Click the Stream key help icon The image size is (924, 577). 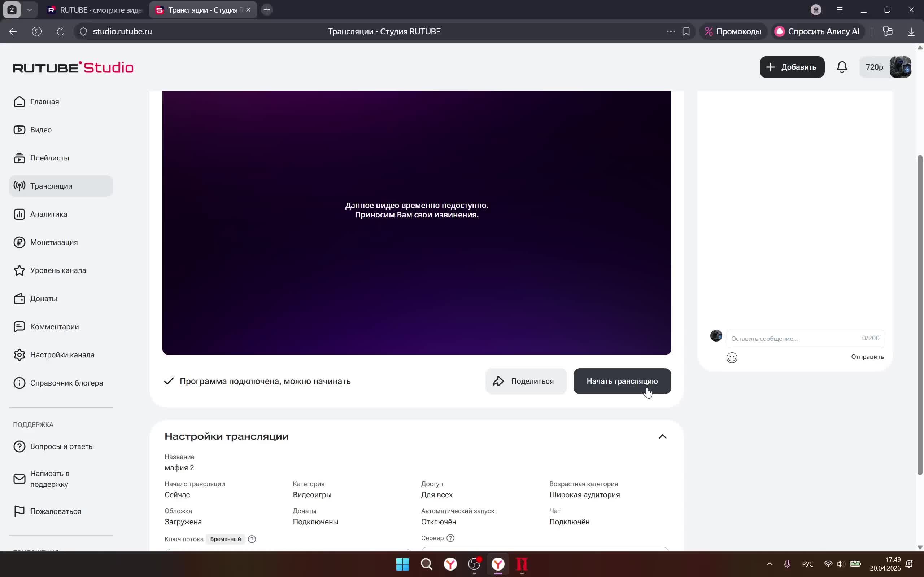tap(252, 539)
